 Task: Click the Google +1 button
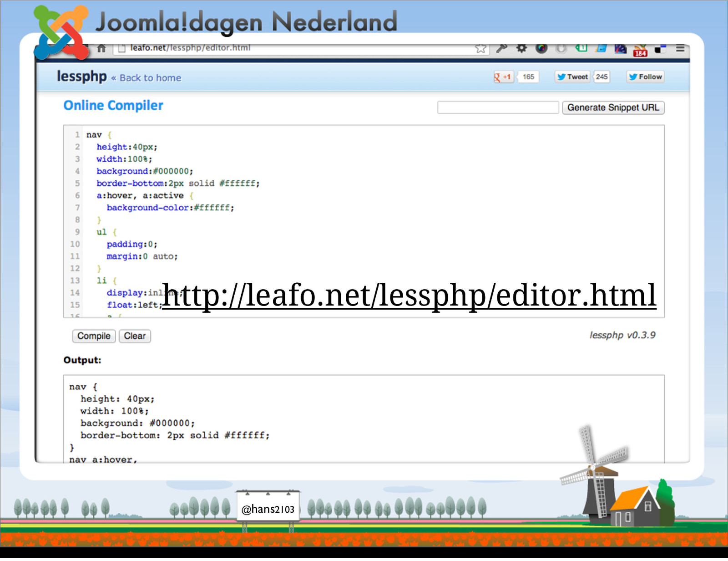503,77
